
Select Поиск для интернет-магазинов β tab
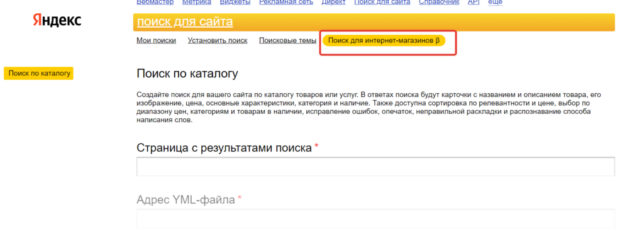(x=384, y=41)
